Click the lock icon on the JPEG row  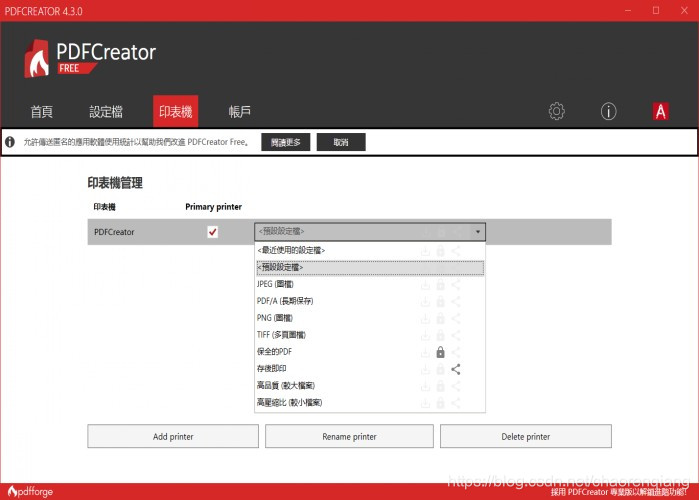[440, 284]
